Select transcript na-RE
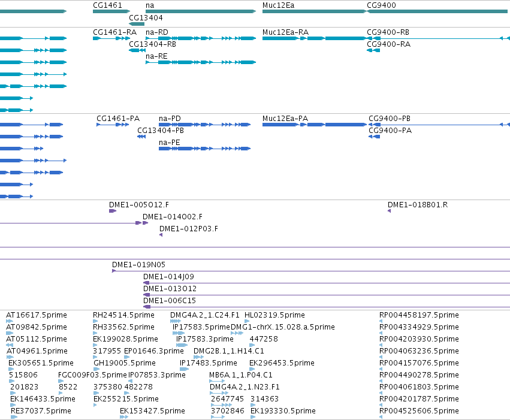 coord(201,62)
